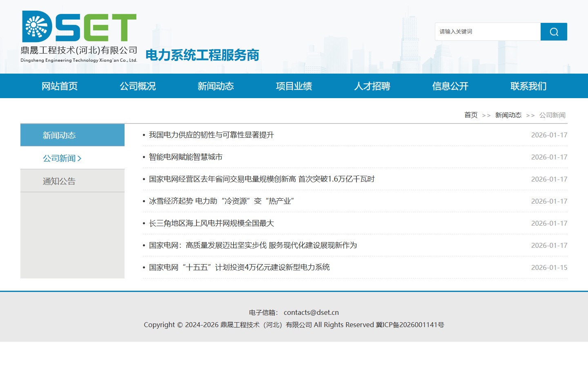Screen dimensions: 588x368
Task: Open the 网站首页 navigation menu item
Action: [x=60, y=86]
